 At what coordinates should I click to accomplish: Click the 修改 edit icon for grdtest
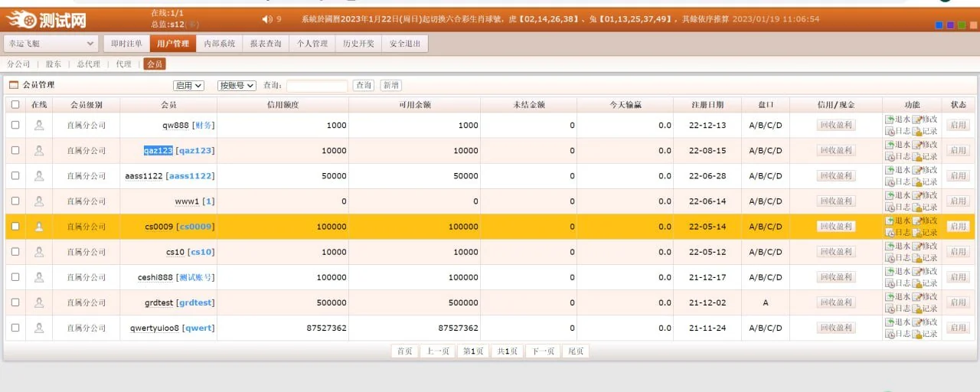click(916, 297)
